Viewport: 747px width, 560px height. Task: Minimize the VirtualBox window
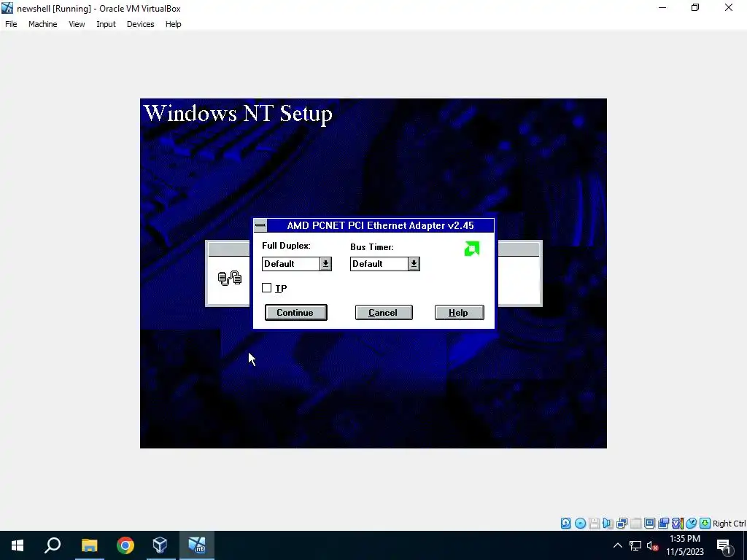tap(662, 7)
